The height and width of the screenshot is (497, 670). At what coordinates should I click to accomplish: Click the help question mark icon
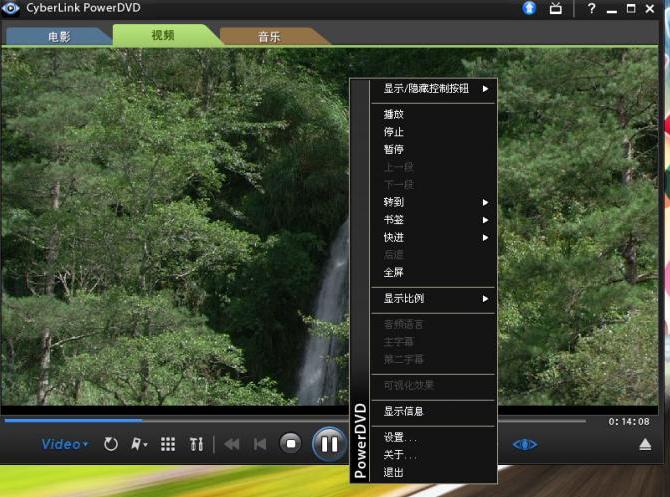(591, 9)
